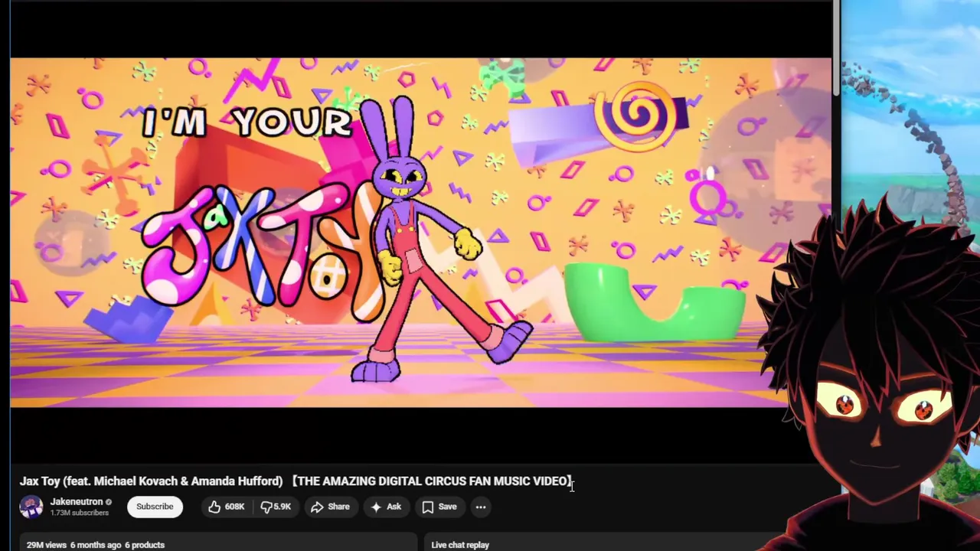Click the video player to pause

point(420,233)
